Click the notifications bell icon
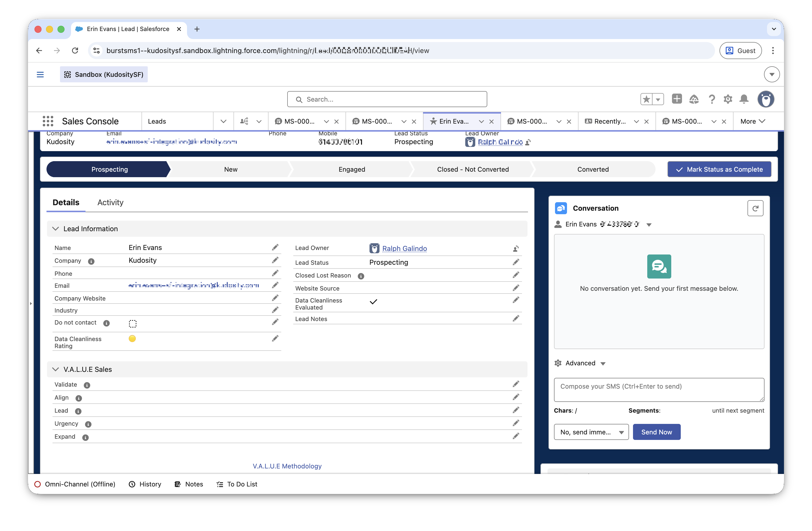812x531 pixels. click(x=744, y=99)
